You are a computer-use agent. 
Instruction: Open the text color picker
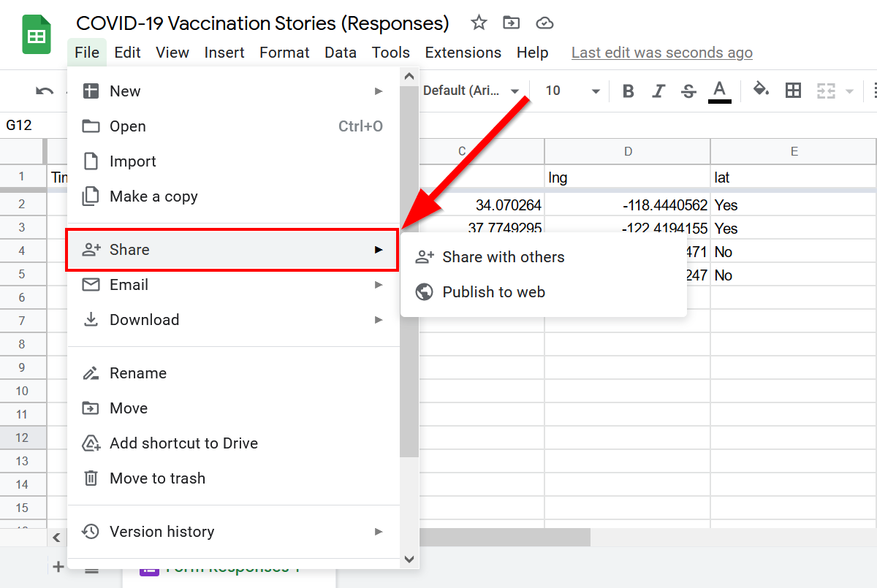coord(720,91)
